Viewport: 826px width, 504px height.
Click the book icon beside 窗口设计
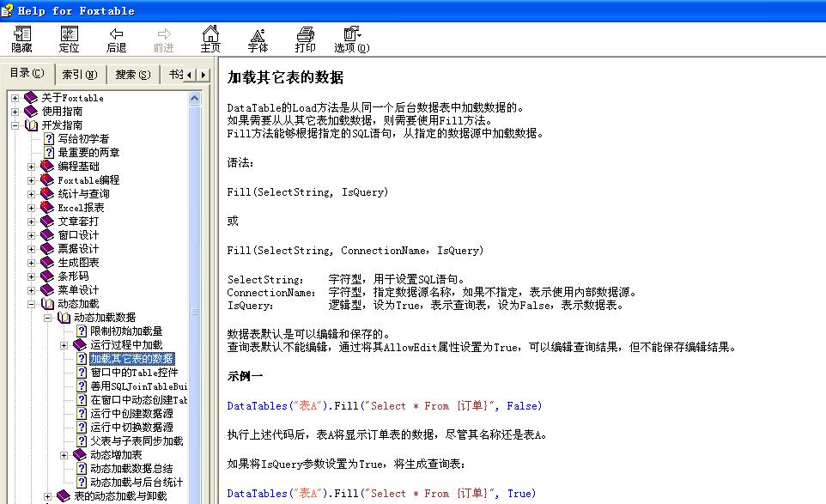pyautogui.click(x=47, y=234)
